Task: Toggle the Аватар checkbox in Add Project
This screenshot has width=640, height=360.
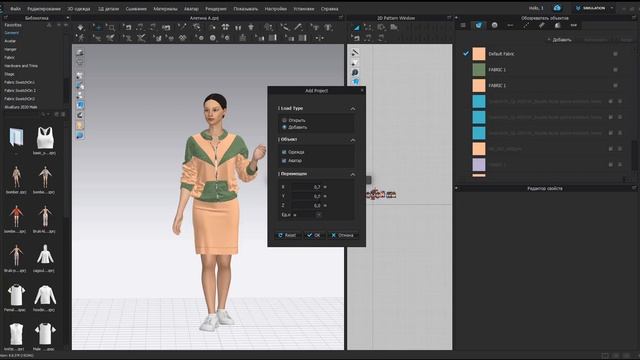Action: 284,161
